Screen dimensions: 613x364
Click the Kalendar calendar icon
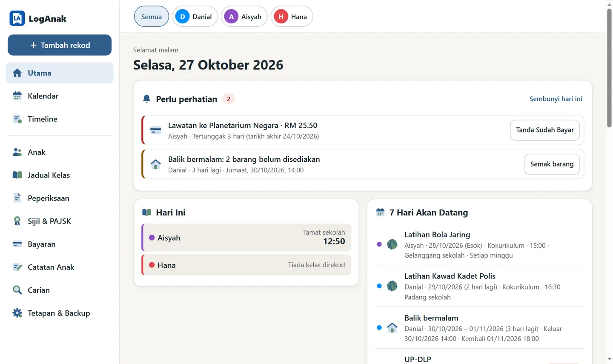pyautogui.click(x=17, y=96)
